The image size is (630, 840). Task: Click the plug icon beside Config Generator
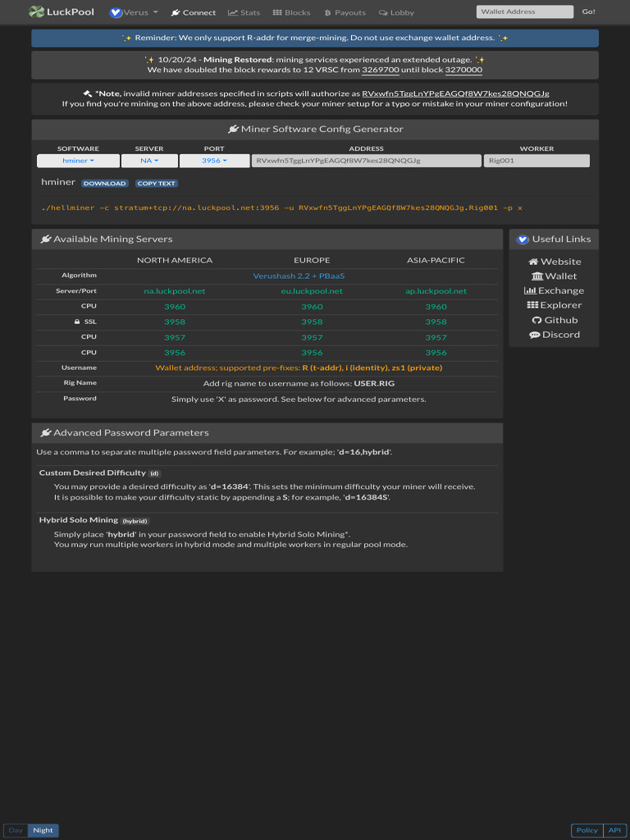point(233,129)
